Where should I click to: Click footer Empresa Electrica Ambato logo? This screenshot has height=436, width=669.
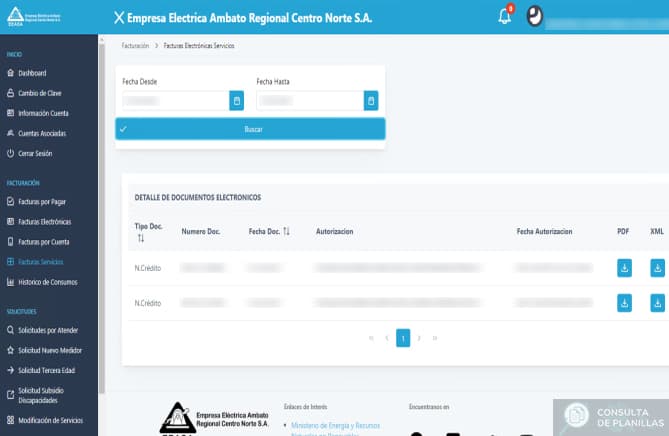coord(214,419)
